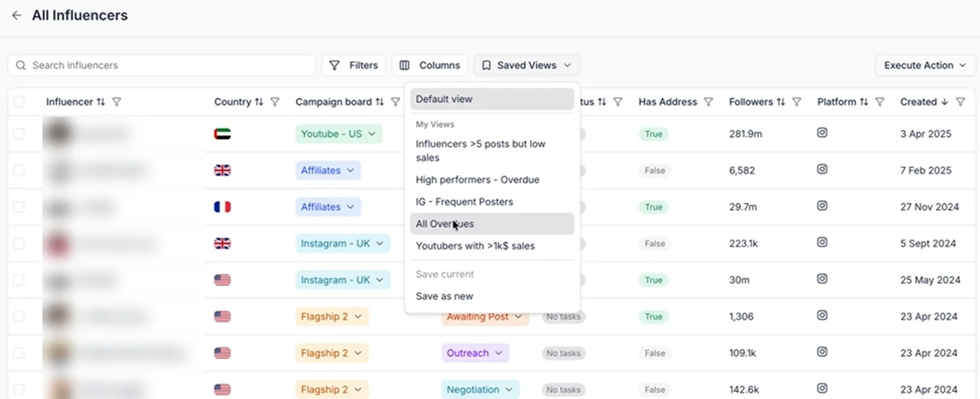Click 'Save as new' in the menu
Image resolution: width=980 pixels, height=399 pixels.
click(x=492, y=296)
